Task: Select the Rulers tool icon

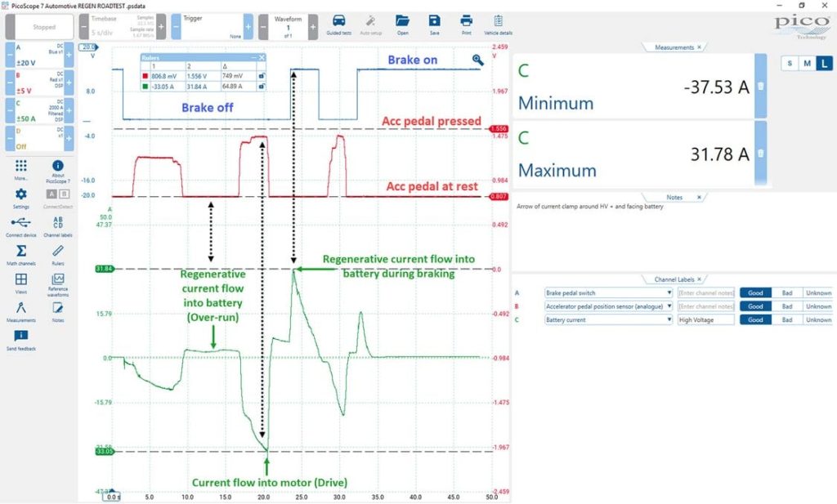Action: point(58,252)
